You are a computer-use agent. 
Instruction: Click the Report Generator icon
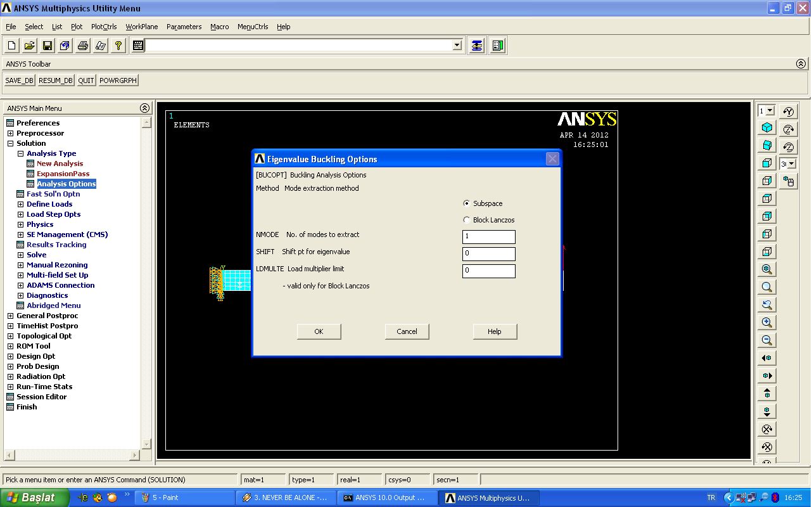point(101,46)
